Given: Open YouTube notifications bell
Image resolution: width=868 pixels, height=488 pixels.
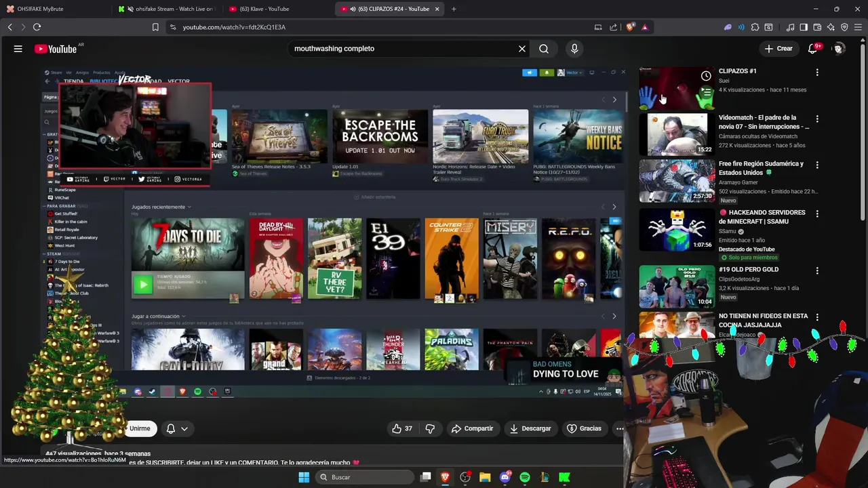Looking at the screenshot, I should pyautogui.click(x=813, y=49).
